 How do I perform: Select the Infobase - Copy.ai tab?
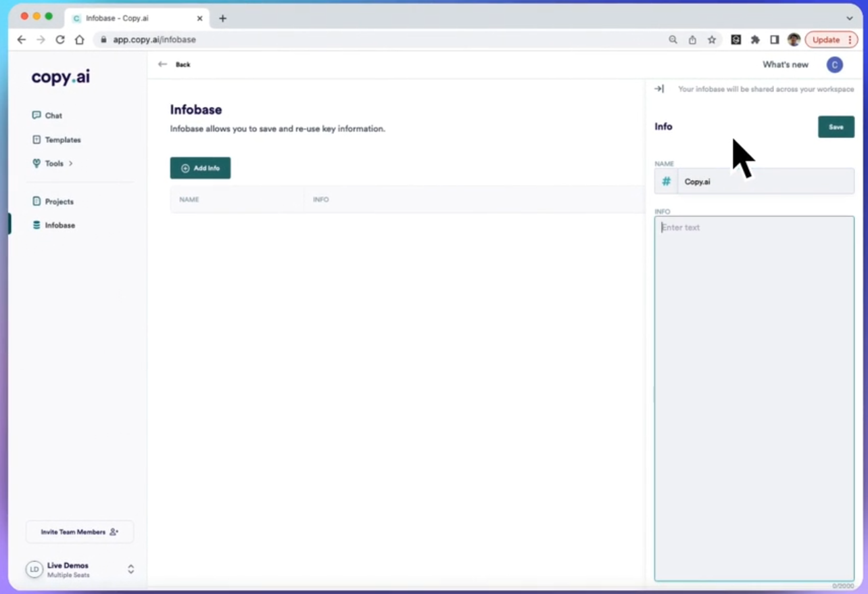point(137,18)
